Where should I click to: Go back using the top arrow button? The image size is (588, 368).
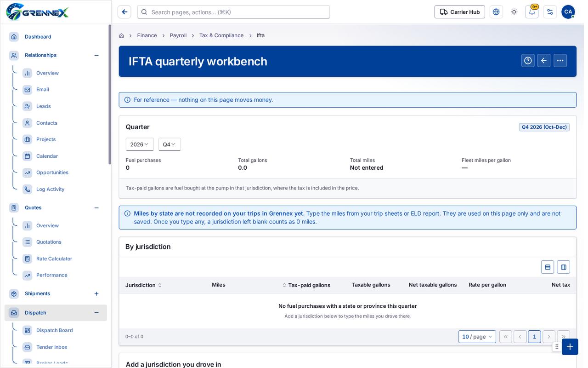[124, 12]
